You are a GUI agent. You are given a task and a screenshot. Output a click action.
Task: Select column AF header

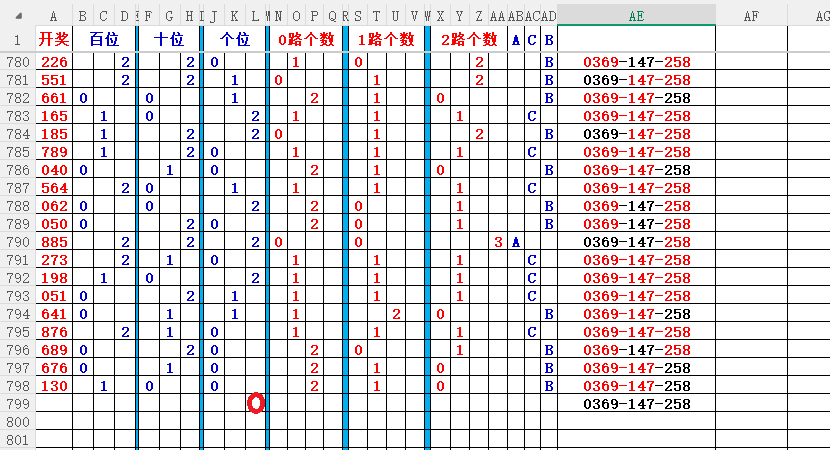tap(751, 16)
